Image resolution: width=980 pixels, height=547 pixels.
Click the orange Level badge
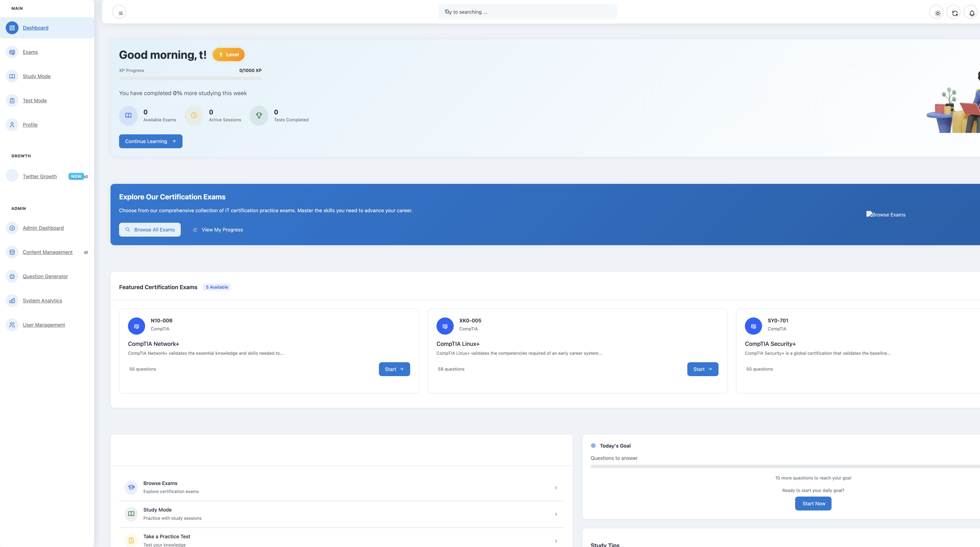[x=228, y=54]
